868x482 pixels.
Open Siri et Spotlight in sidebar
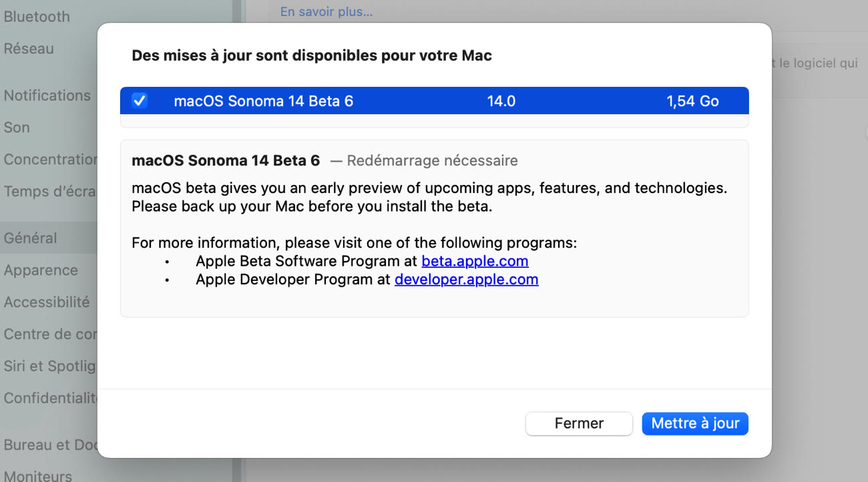50,367
